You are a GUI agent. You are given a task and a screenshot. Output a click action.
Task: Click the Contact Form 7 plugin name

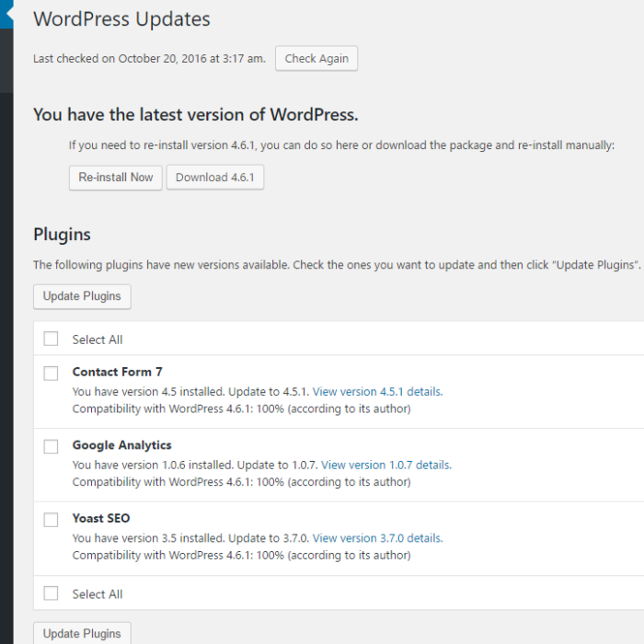point(118,372)
